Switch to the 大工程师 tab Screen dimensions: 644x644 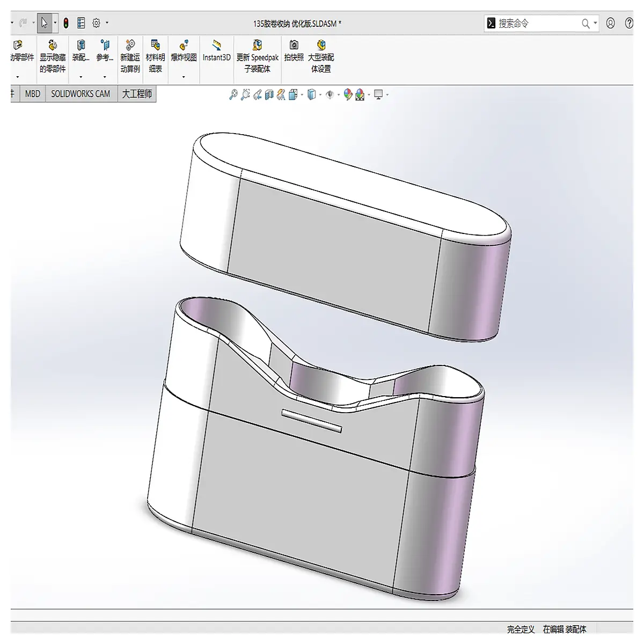137,94
